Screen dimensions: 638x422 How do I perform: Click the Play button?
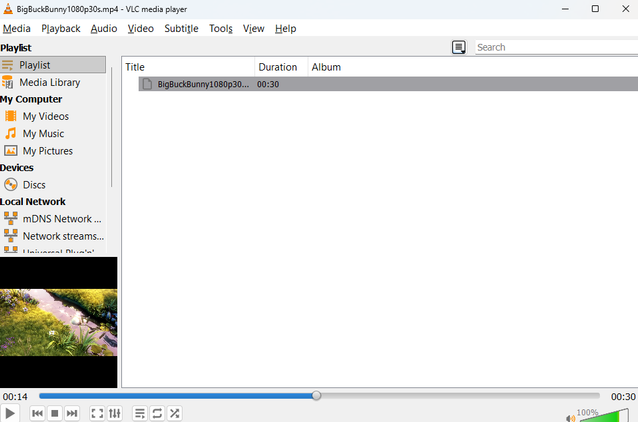(9, 413)
